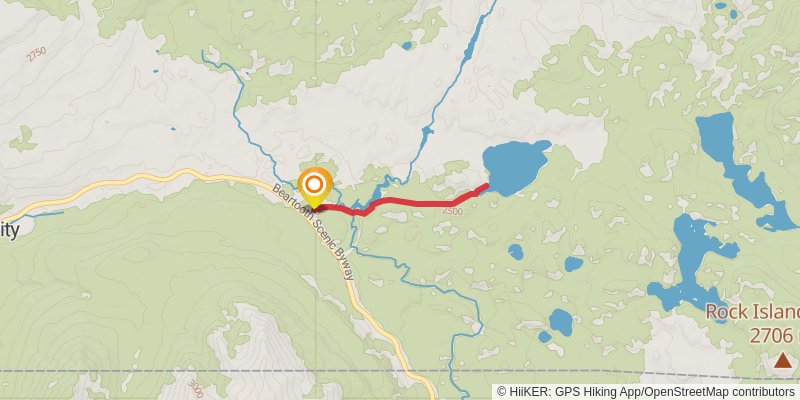Click the 3000 contour elevation label

(195, 388)
